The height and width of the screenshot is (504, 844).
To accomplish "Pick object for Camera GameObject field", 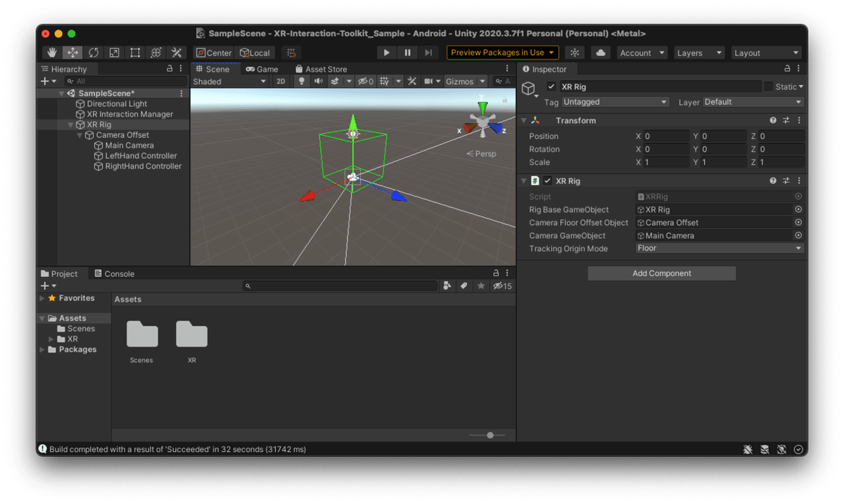I will point(798,235).
